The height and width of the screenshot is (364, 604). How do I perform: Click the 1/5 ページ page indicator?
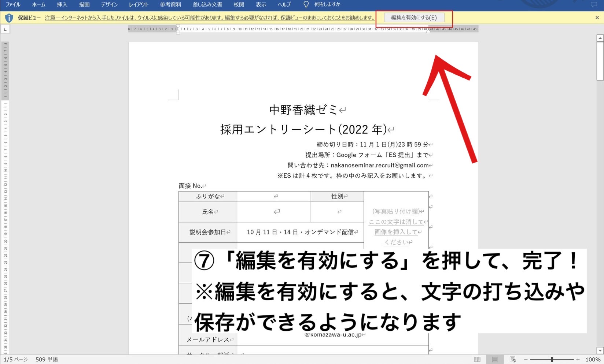(x=15, y=360)
